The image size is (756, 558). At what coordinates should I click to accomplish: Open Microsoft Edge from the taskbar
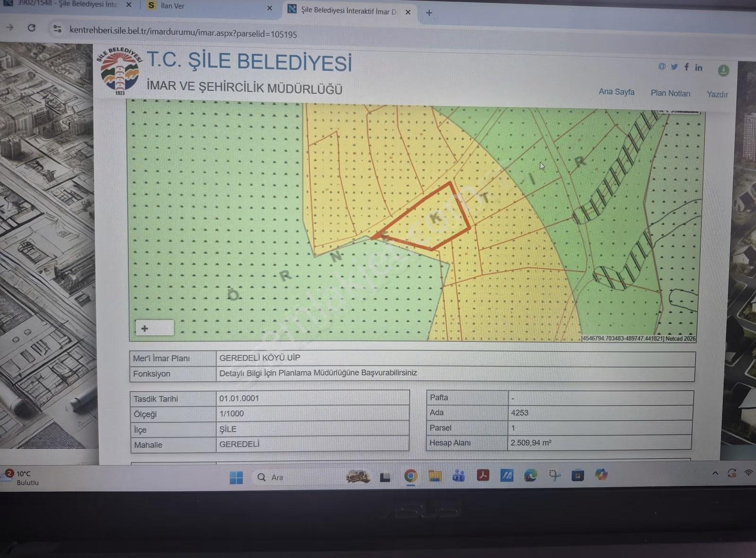(x=531, y=475)
